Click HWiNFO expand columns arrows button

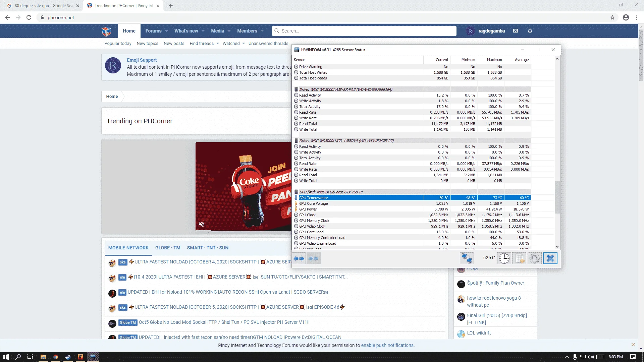[x=299, y=258]
